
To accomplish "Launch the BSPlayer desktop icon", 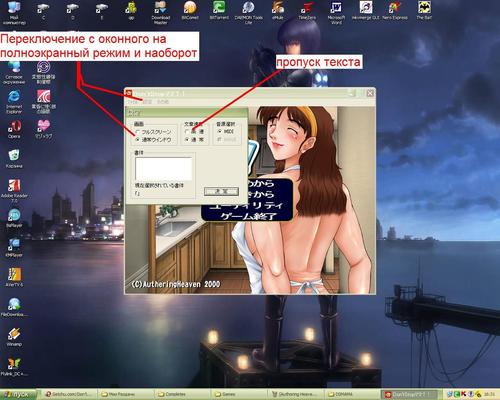I will pyautogui.click(x=14, y=218).
